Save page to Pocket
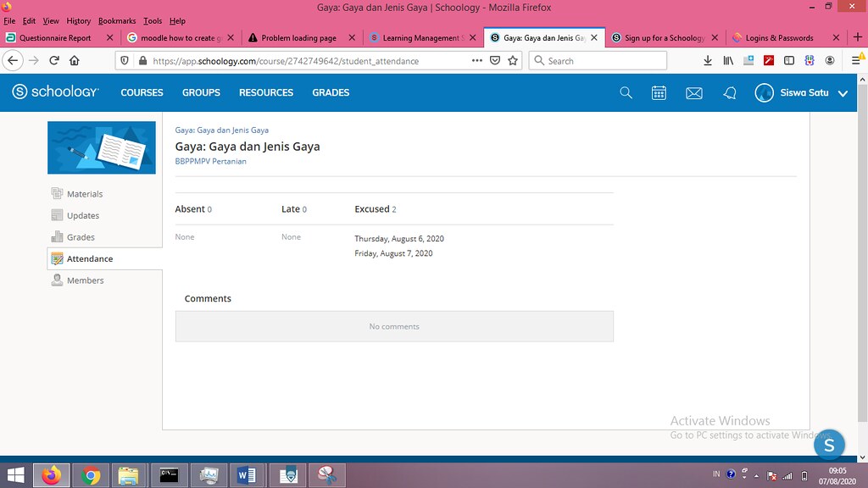Screen dimensions: 868x488 point(495,61)
